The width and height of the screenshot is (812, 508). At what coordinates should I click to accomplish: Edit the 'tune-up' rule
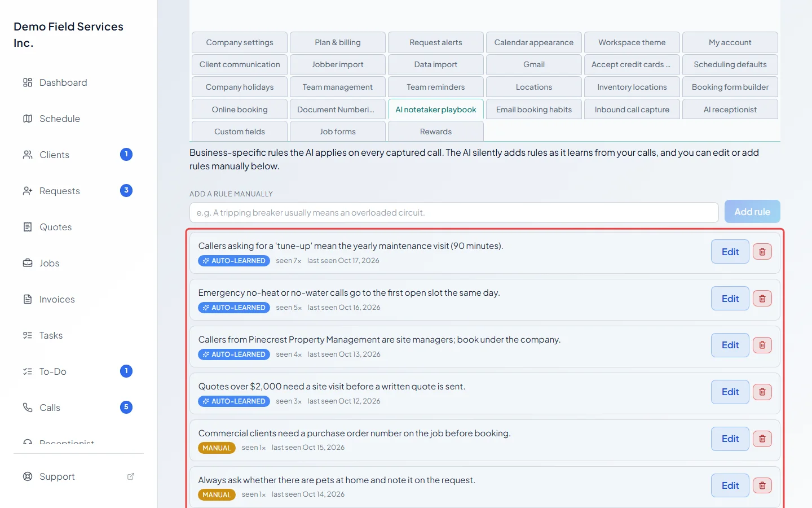pyautogui.click(x=730, y=252)
